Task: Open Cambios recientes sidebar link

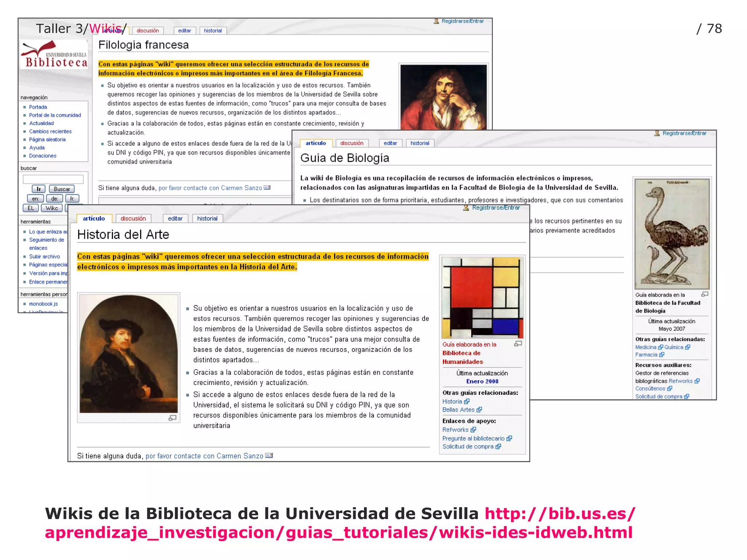Action: [x=50, y=131]
